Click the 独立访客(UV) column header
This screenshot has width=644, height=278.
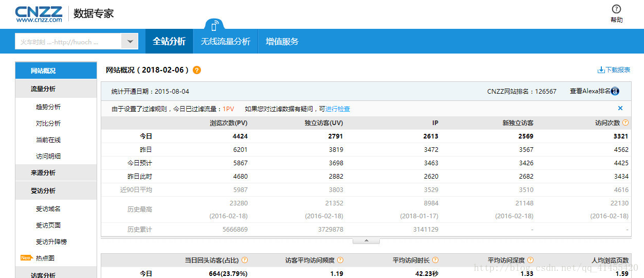click(324, 123)
